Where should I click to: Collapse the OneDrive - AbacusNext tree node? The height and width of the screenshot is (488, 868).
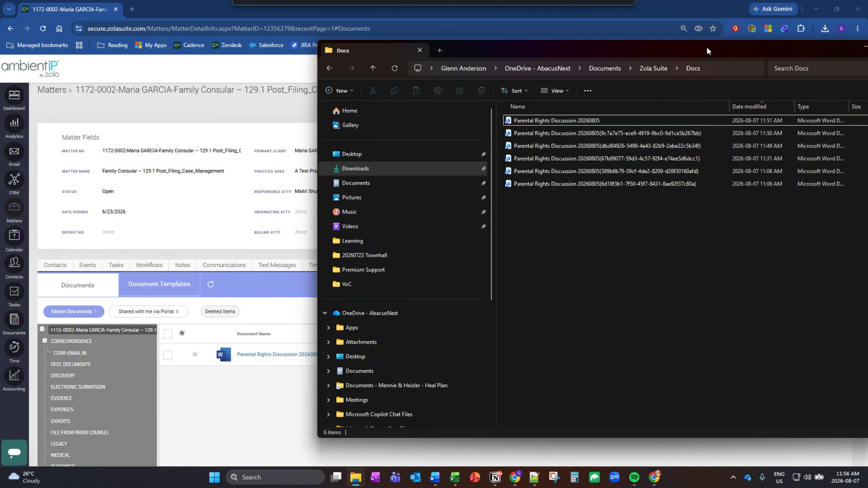pos(325,313)
